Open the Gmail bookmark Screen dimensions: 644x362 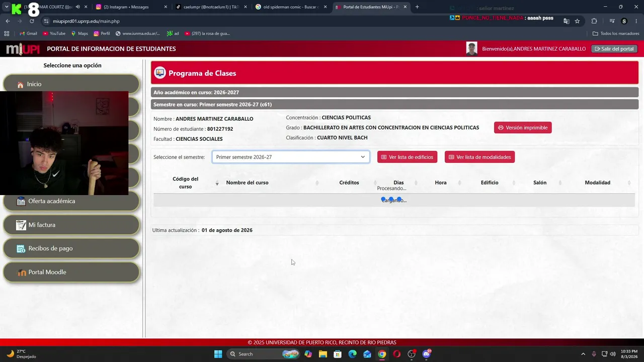28,34
